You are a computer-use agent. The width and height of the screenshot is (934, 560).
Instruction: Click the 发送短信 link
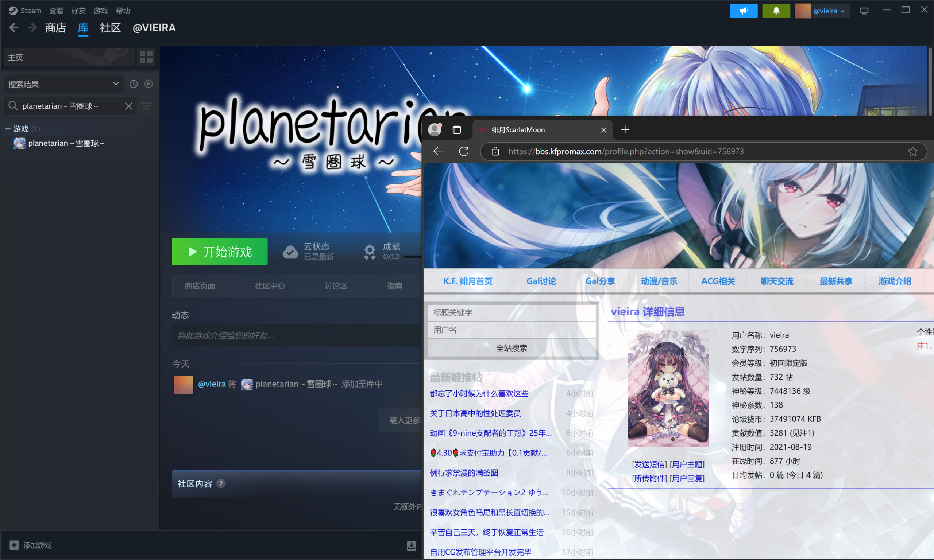tap(649, 464)
